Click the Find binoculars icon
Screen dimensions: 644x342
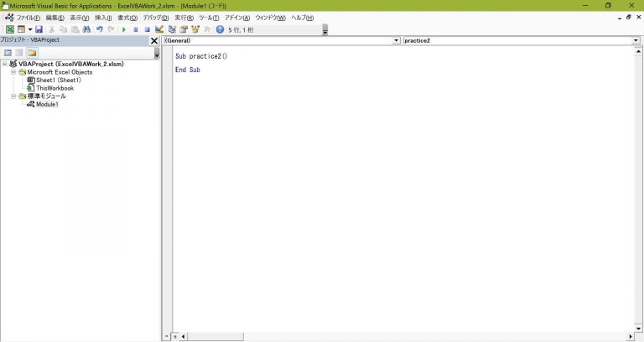(x=86, y=29)
